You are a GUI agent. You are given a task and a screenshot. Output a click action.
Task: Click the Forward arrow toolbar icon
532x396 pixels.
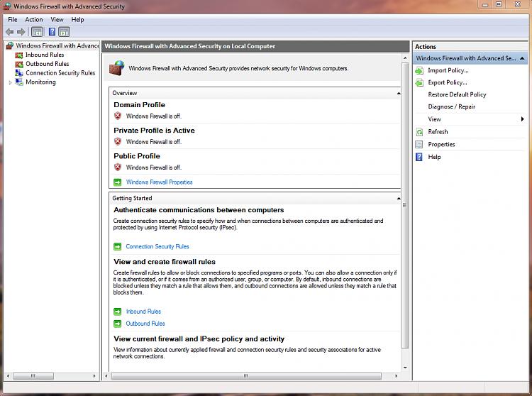point(21,32)
